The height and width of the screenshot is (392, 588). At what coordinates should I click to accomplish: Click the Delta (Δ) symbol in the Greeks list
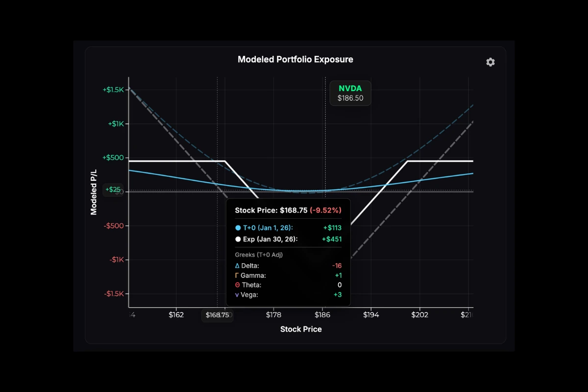(238, 266)
